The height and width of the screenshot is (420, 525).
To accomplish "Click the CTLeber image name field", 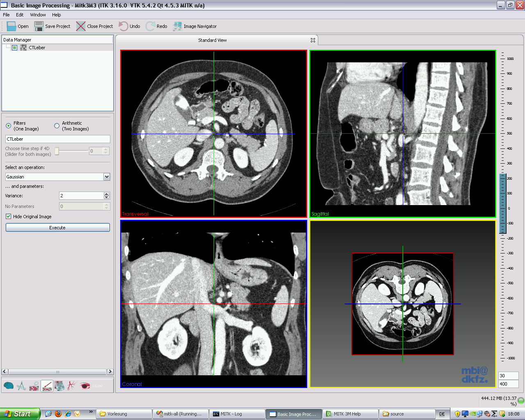I will pyautogui.click(x=57, y=139).
